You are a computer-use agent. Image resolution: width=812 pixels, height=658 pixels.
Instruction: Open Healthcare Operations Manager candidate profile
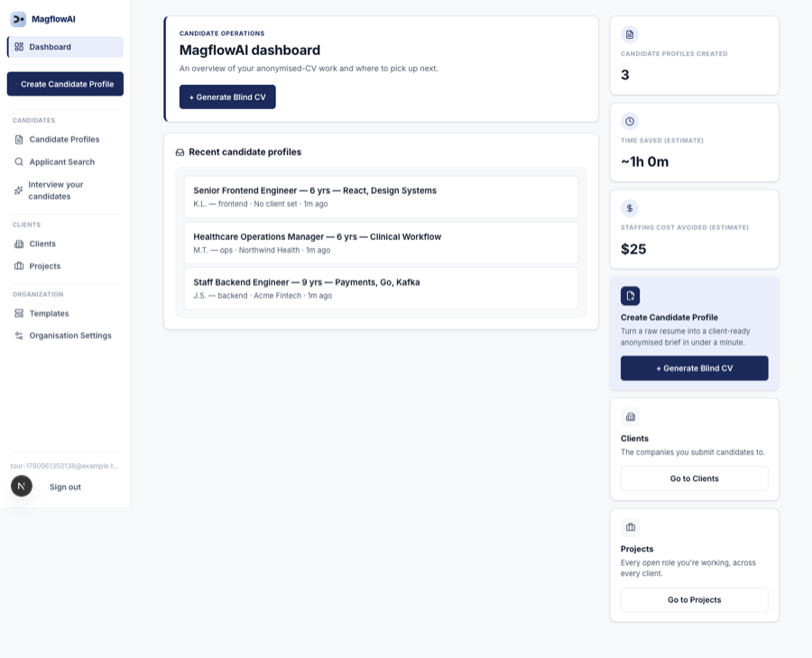(381, 243)
